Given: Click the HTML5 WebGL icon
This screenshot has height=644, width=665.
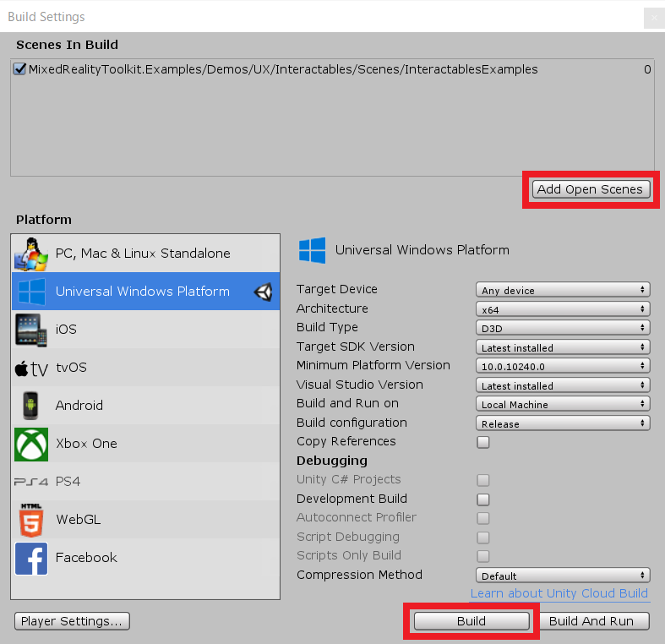Looking at the screenshot, I should tap(31, 520).
